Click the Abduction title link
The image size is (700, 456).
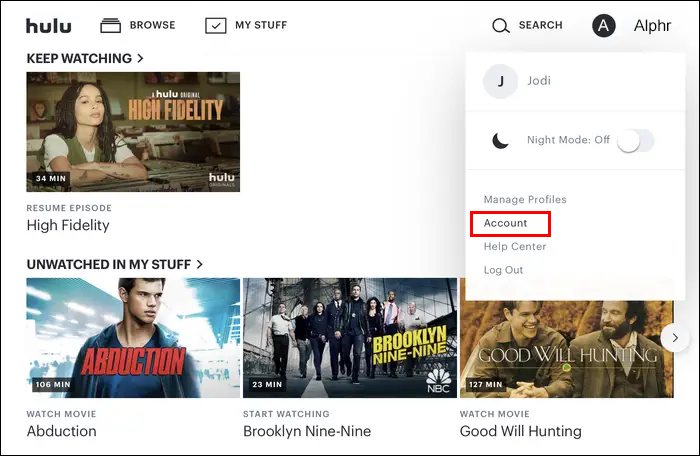point(62,431)
